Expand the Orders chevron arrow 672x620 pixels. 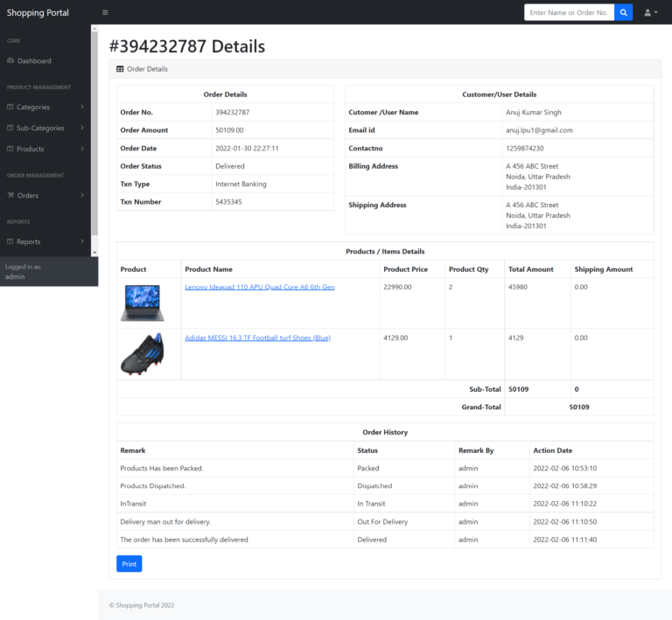[x=82, y=195]
